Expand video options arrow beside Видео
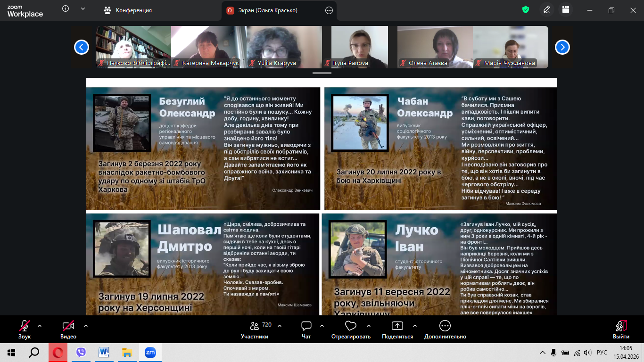The height and width of the screenshot is (362, 644). click(86, 326)
